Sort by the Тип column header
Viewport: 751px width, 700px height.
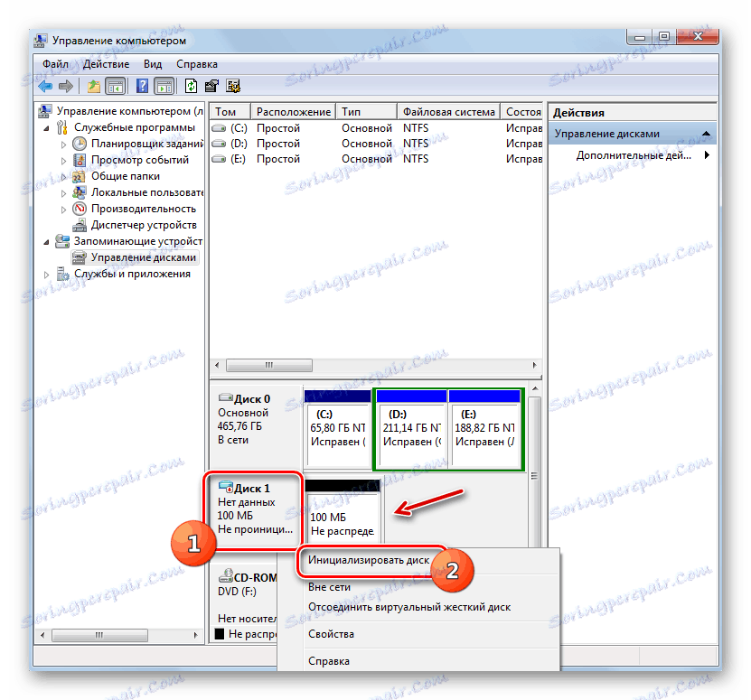pos(366,112)
